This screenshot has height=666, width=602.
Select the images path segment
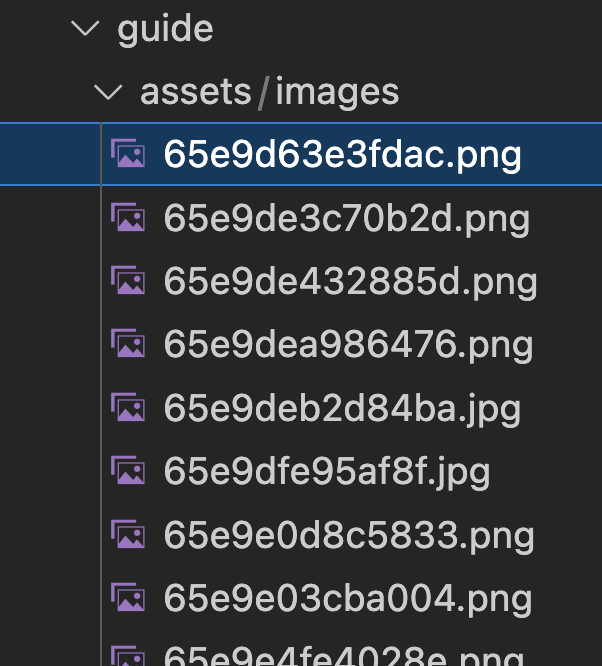[x=337, y=93]
